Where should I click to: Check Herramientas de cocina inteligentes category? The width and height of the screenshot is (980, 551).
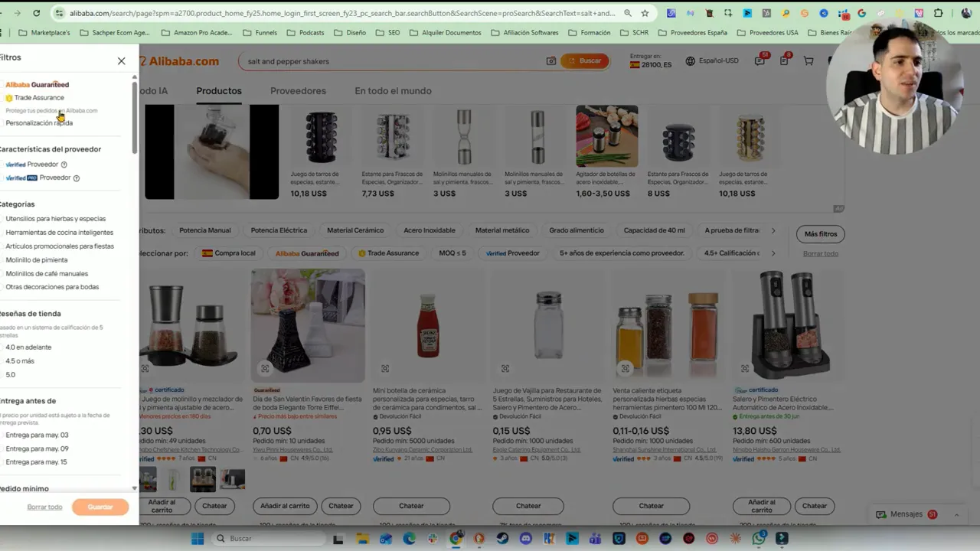click(x=60, y=233)
